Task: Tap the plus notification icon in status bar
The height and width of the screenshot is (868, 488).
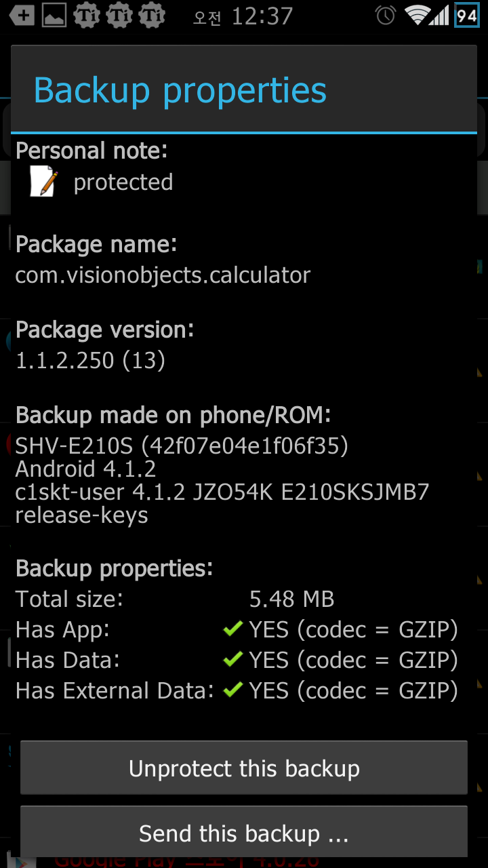Action: 22,16
